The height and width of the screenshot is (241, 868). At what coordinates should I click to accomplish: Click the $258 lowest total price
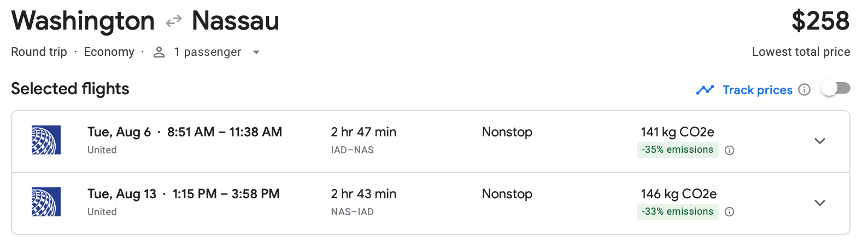820,21
